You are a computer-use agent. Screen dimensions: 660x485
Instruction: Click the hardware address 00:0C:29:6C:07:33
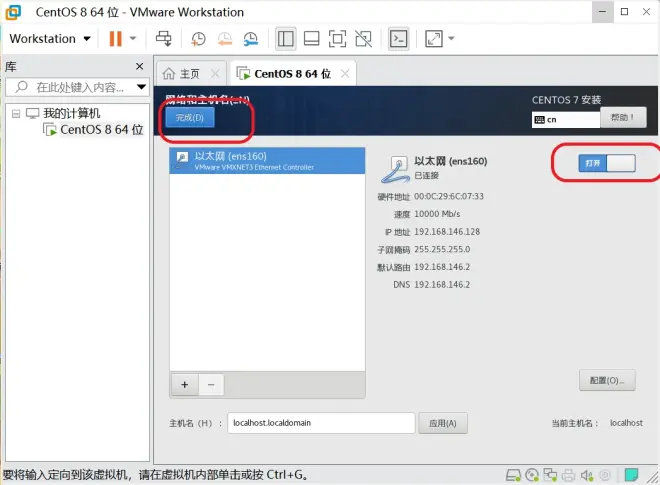[449, 197]
